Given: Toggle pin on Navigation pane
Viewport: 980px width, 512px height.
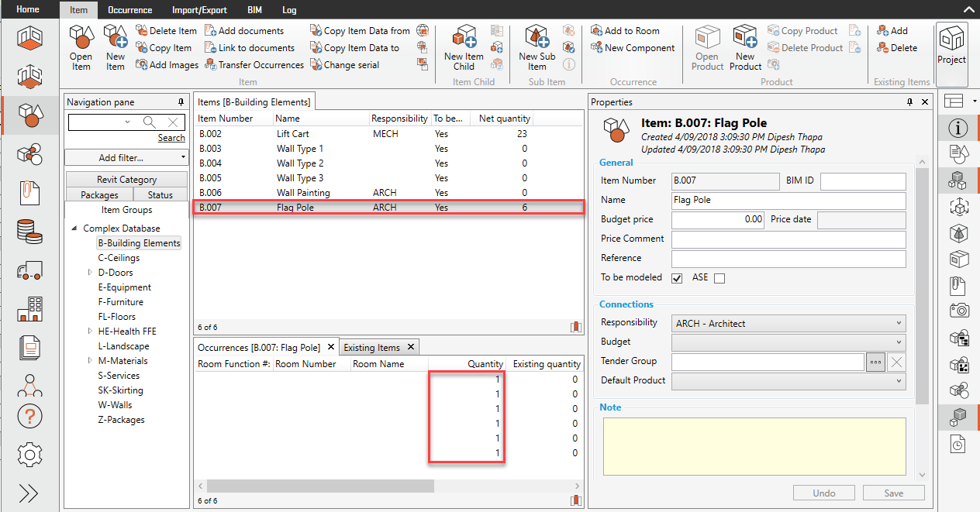Looking at the screenshot, I should [181, 102].
